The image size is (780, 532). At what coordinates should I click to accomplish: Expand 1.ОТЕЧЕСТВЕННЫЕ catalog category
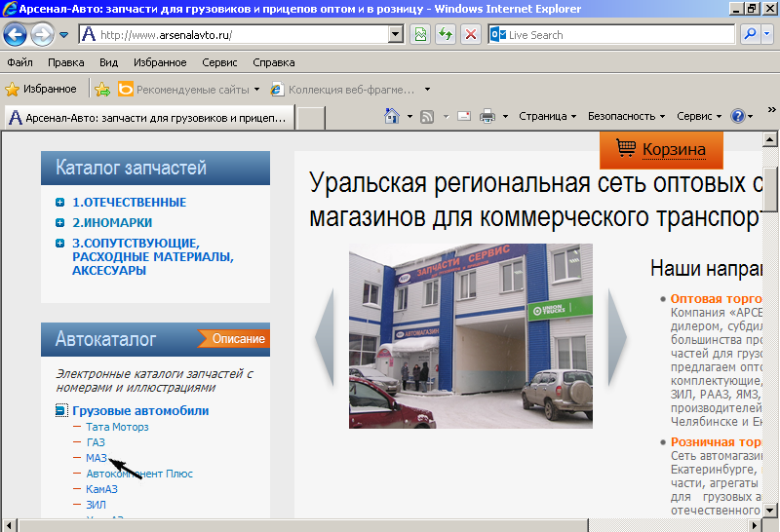coord(60,203)
